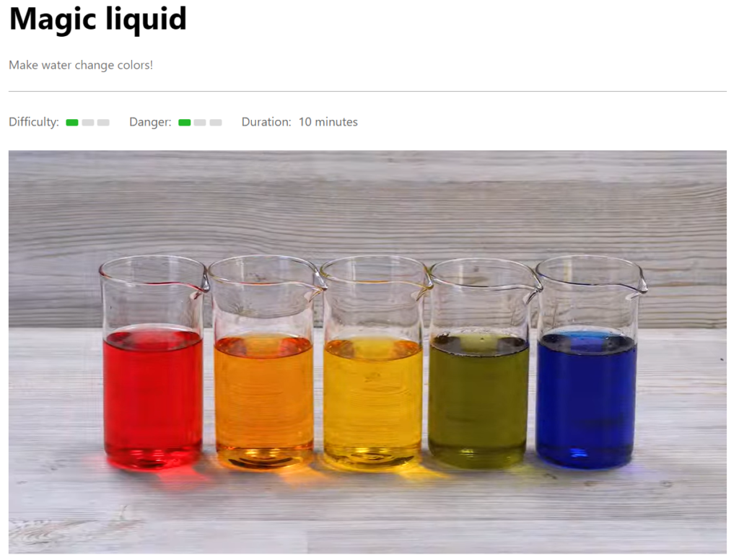Image resolution: width=739 pixels, height=560 pixels.
Task: Click the third gray Difficulty bar
Action: coord(103,123)
